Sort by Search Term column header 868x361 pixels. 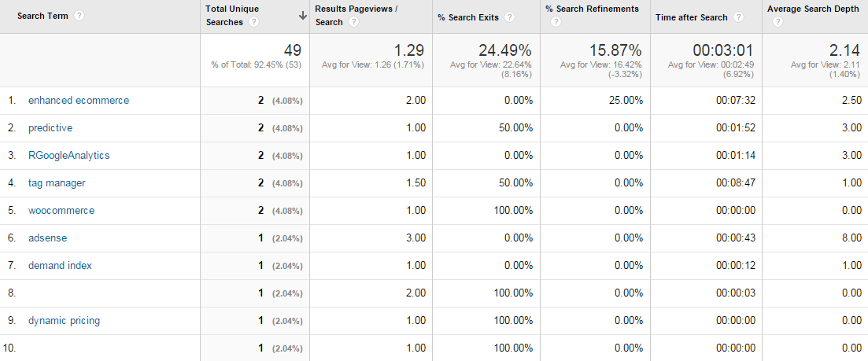coord(42,16)
